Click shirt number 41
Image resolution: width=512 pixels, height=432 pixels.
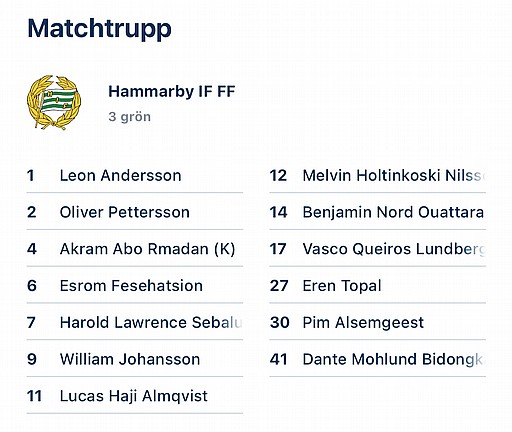click(x=278, y=359)
